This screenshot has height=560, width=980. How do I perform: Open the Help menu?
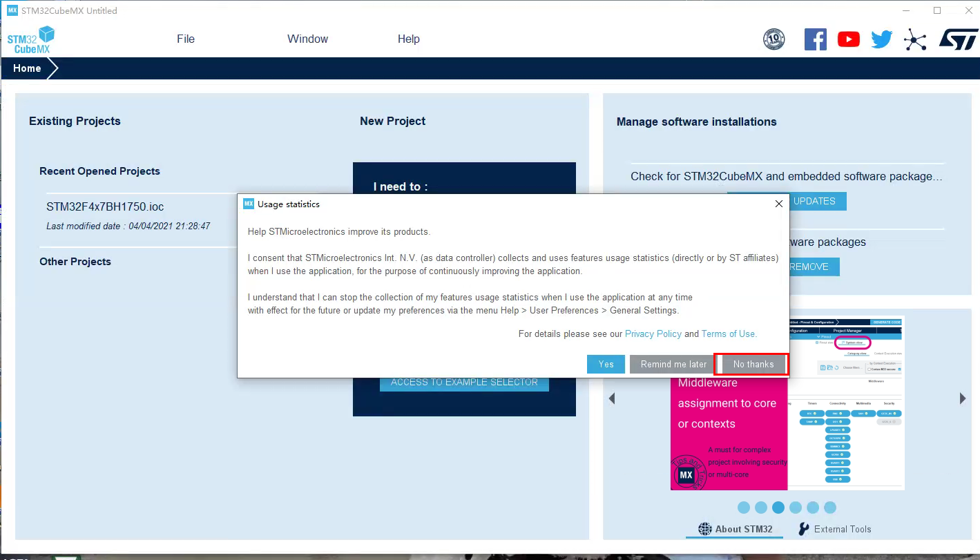click(409, 39)
